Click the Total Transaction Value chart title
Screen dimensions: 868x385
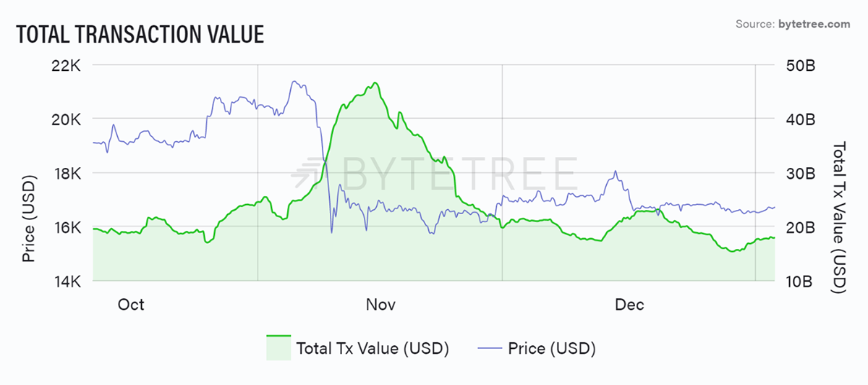pos(140,34)
